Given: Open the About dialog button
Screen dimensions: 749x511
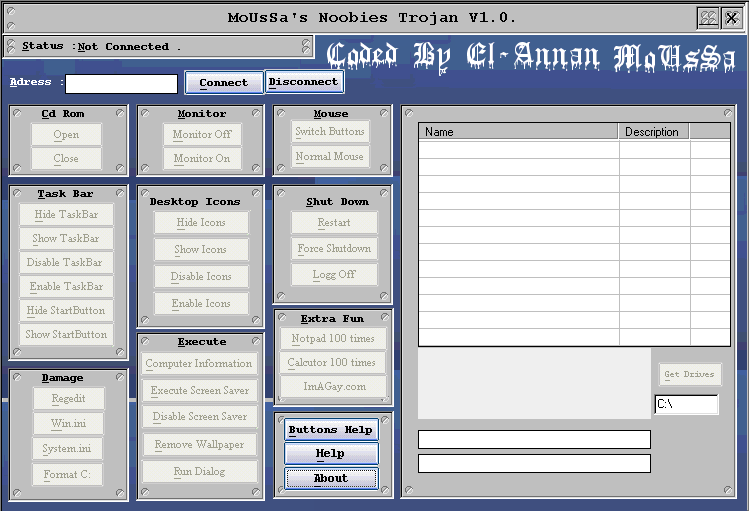Looking at the screenshot, I should 331,479.
